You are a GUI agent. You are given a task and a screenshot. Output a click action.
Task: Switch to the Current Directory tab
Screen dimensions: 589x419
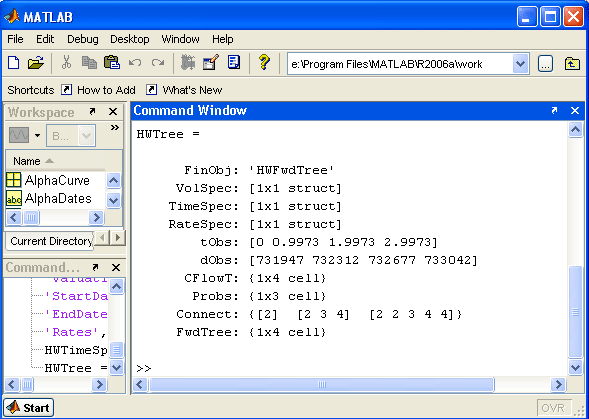50,241
